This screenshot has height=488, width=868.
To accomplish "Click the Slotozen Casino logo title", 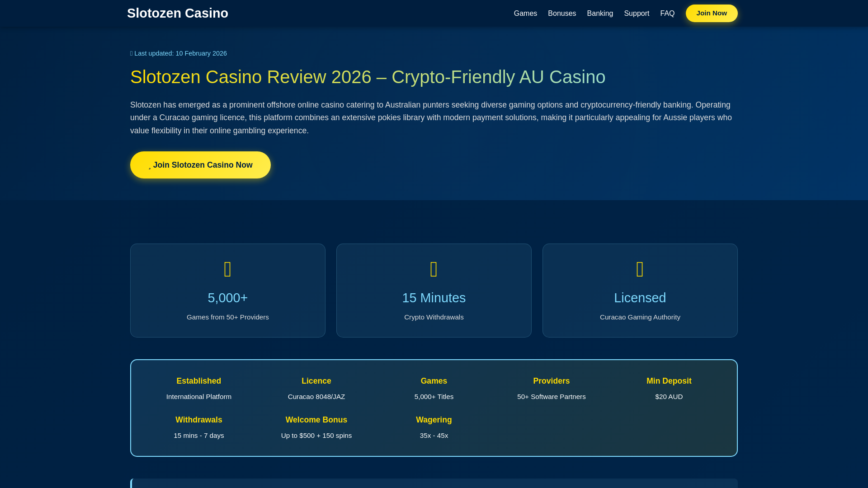I will [x=177, y=13].
